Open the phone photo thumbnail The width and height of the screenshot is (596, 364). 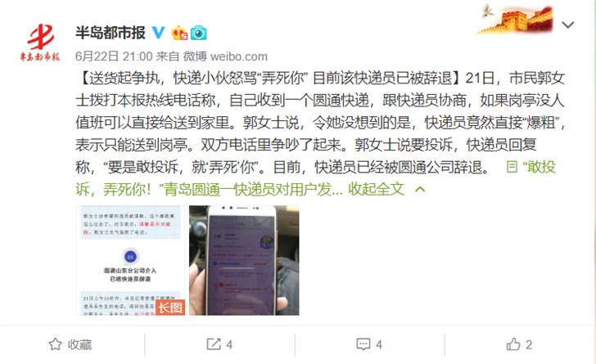point(244,260)
